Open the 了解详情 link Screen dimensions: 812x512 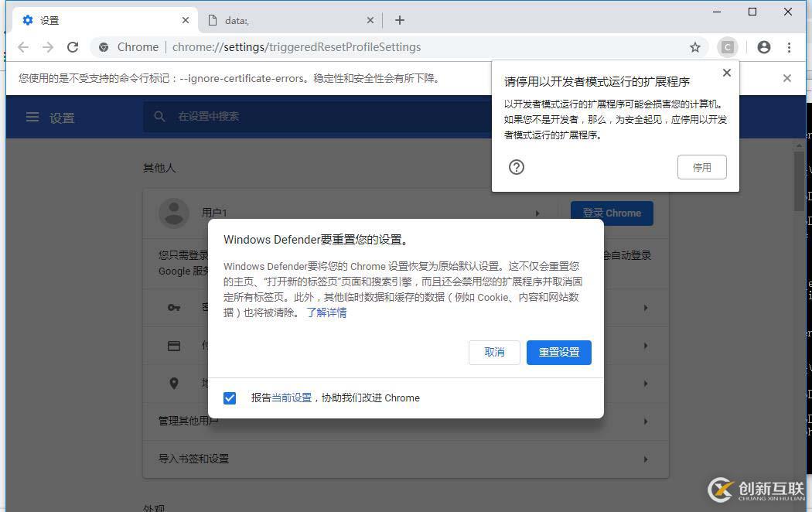[x=326, y=312]
